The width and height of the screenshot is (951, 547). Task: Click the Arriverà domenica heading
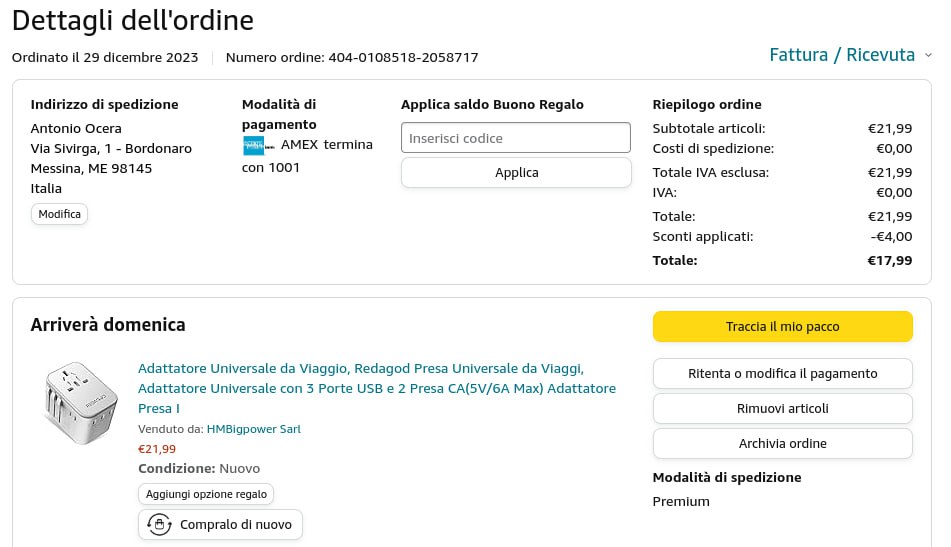click(x=108, y=325)
